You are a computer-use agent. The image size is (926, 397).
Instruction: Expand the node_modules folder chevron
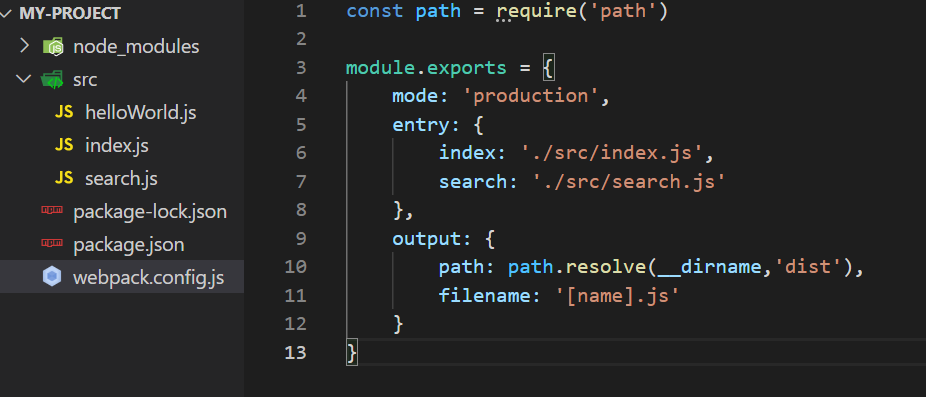(x=24, y=45)
